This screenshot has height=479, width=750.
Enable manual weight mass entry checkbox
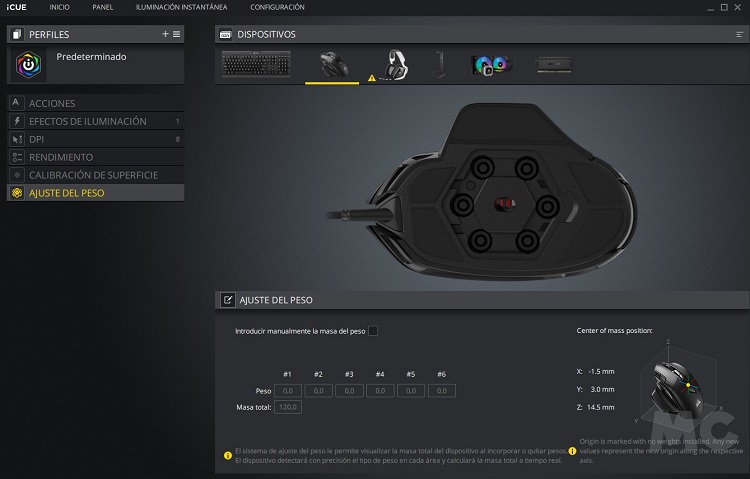[x=373, y=331]
